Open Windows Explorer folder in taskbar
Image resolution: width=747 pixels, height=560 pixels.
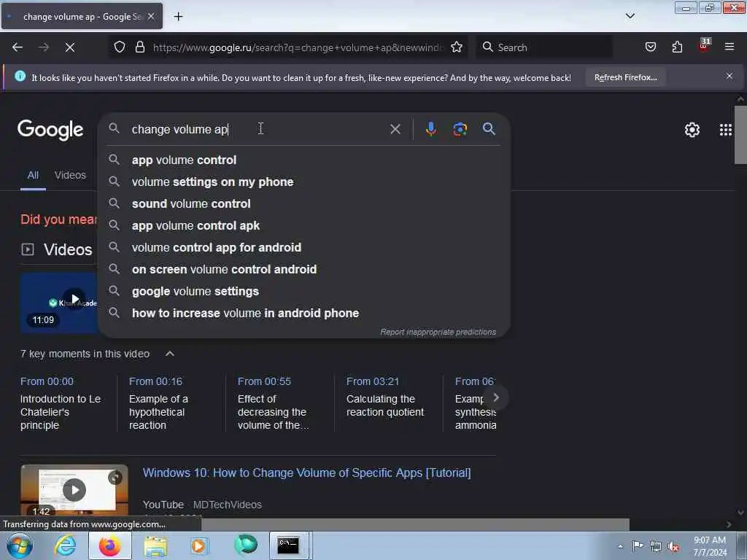click(x=155, y=546)
